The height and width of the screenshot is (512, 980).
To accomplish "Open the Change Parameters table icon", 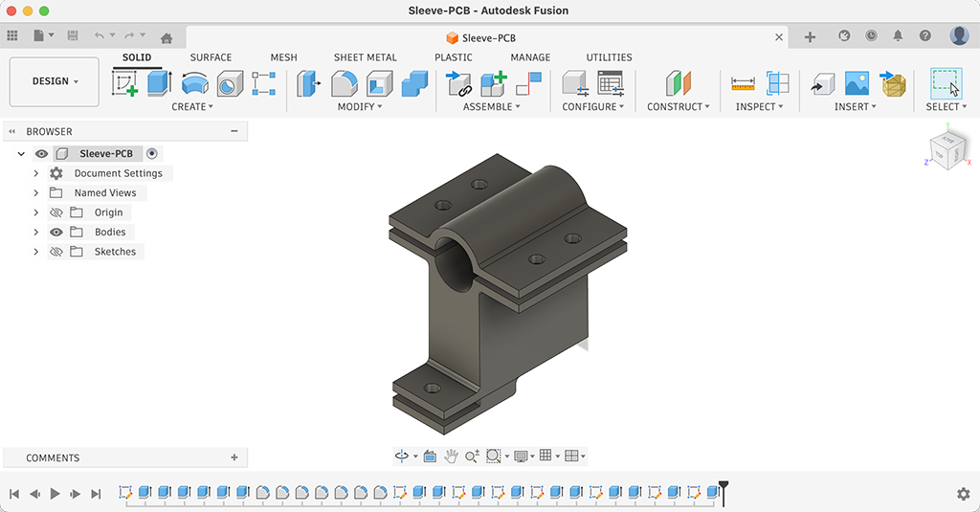I will click(611, 83).
